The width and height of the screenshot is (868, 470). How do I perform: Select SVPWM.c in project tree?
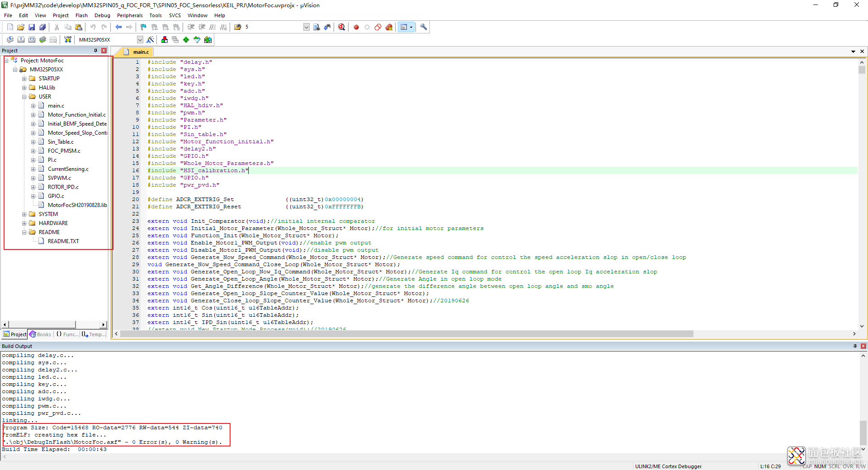[59, 178]
